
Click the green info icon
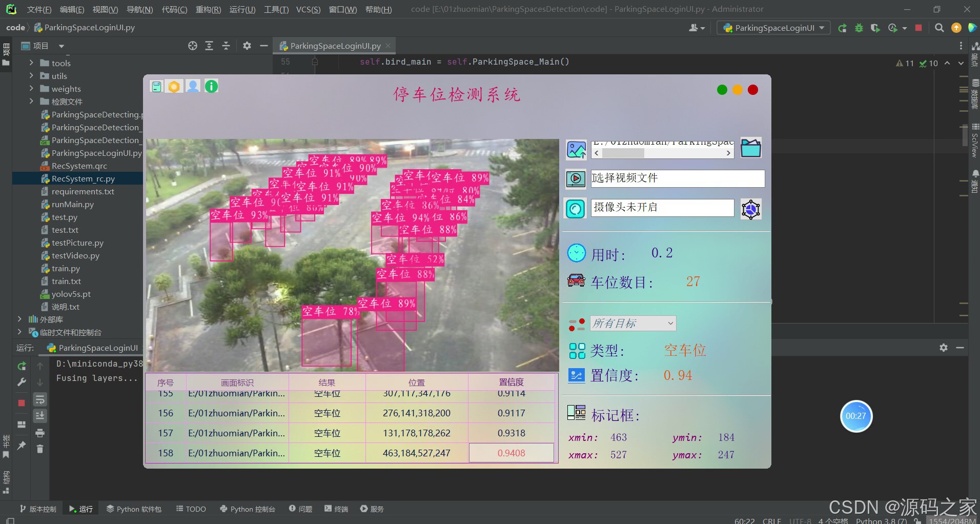[x=211, y=86]
